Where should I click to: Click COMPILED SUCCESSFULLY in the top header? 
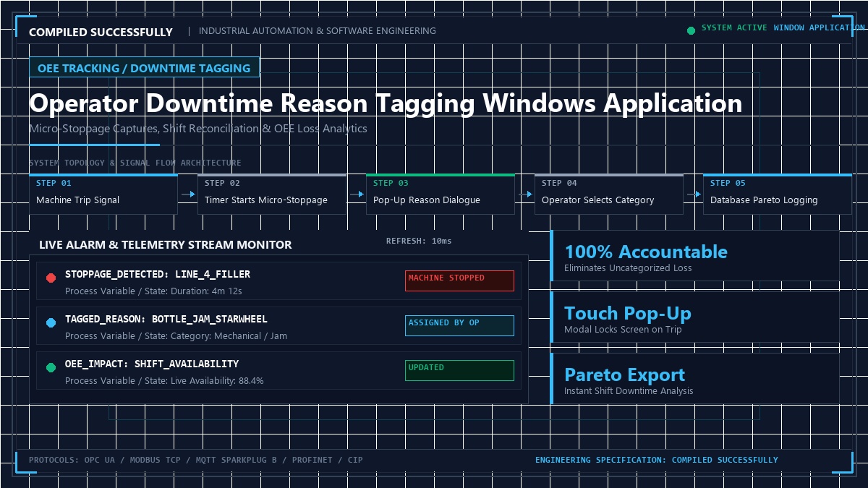[x=101, y=32]
